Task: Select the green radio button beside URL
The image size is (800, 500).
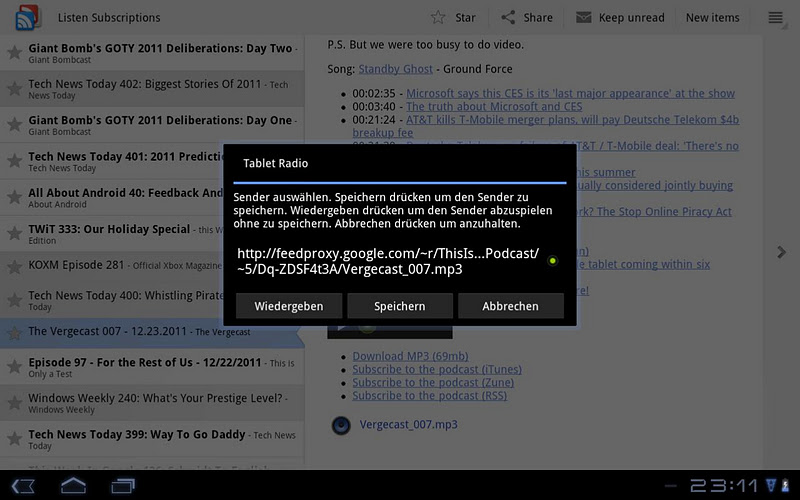Action: click(x=553, y=261)
